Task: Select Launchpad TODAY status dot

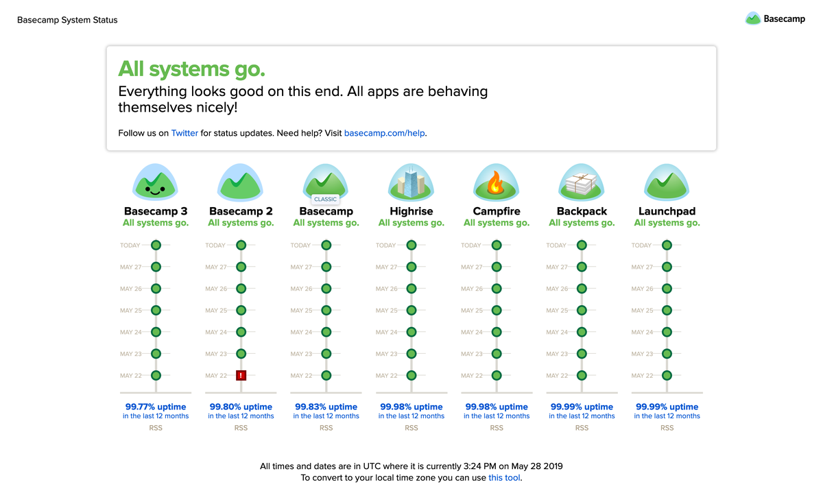Action: point(667,245)
